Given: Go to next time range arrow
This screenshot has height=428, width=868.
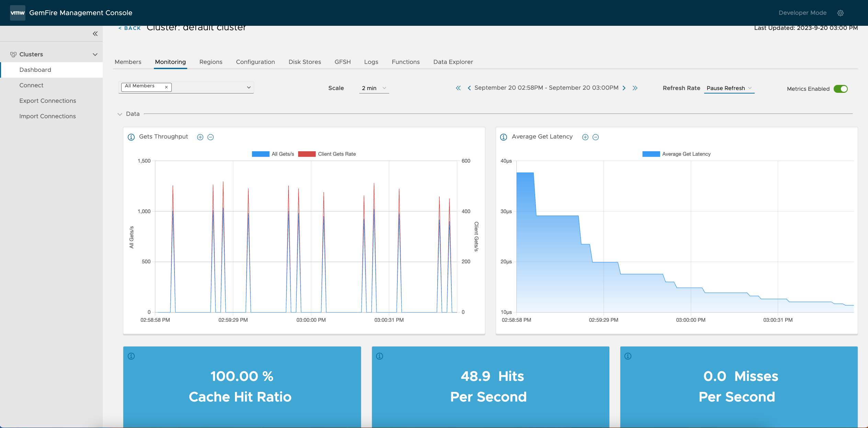Looking at the screenshot, I should [624, 88].
